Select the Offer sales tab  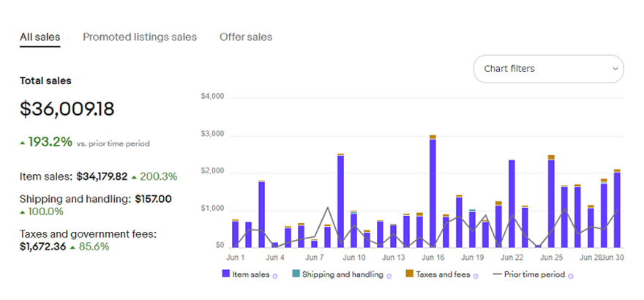click(x=245, y=37)
